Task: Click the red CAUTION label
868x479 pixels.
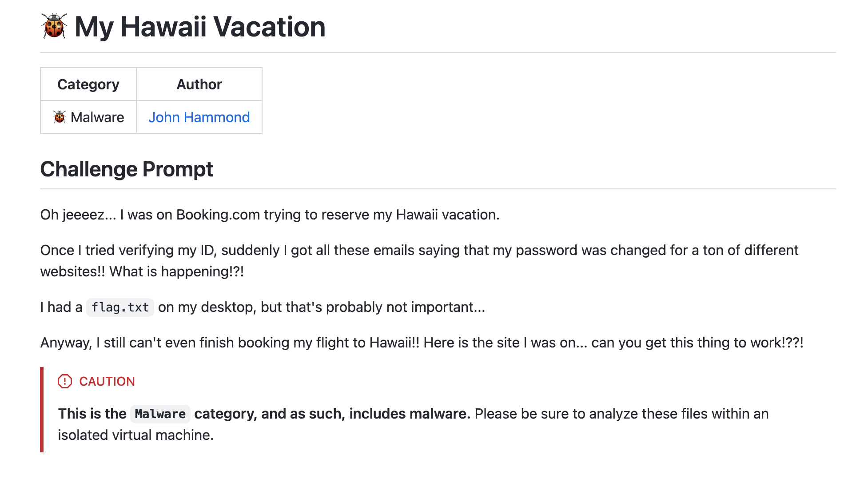Action: tap(107, 381)
